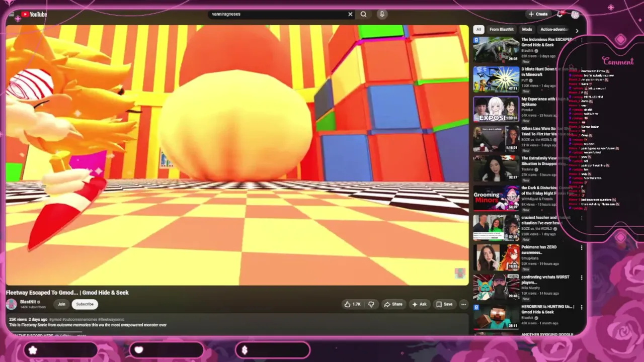Go to YouTube home via logo

point(34,14)
